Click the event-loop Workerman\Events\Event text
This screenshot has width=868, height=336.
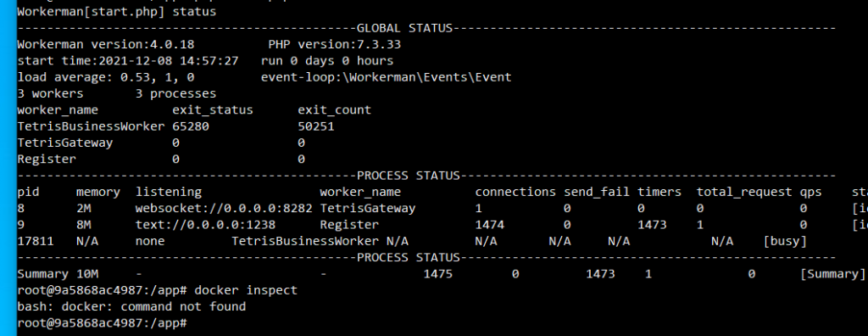click(387, 77)
